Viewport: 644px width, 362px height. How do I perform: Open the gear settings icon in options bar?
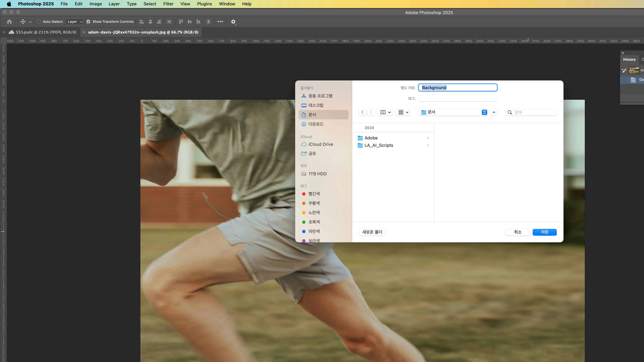[x=233, y=22]
